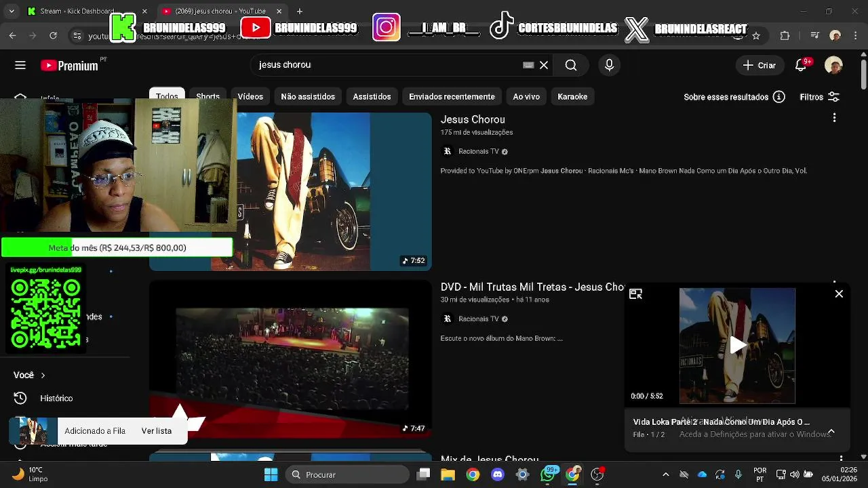The height and width of the screenshot is (488, 868).
Task: Open WhatsApp from the taskbar
Action: coord(548,474)
